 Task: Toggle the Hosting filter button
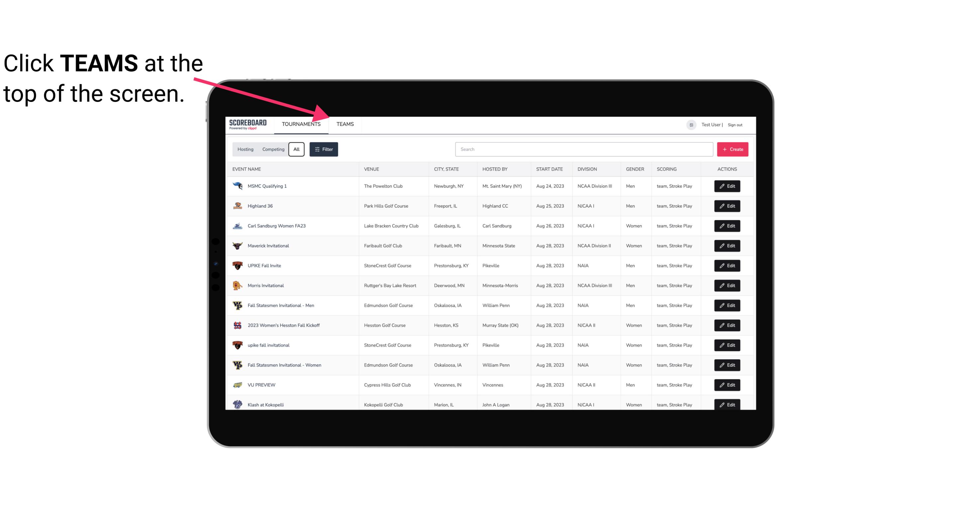pyautogui.click(x=245, y=149)
